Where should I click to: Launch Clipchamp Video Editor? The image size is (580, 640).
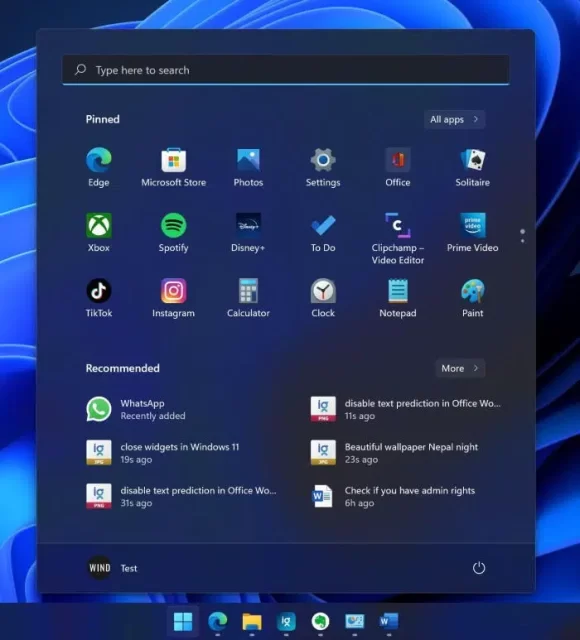pyautogui.click(x=398, y=239)
